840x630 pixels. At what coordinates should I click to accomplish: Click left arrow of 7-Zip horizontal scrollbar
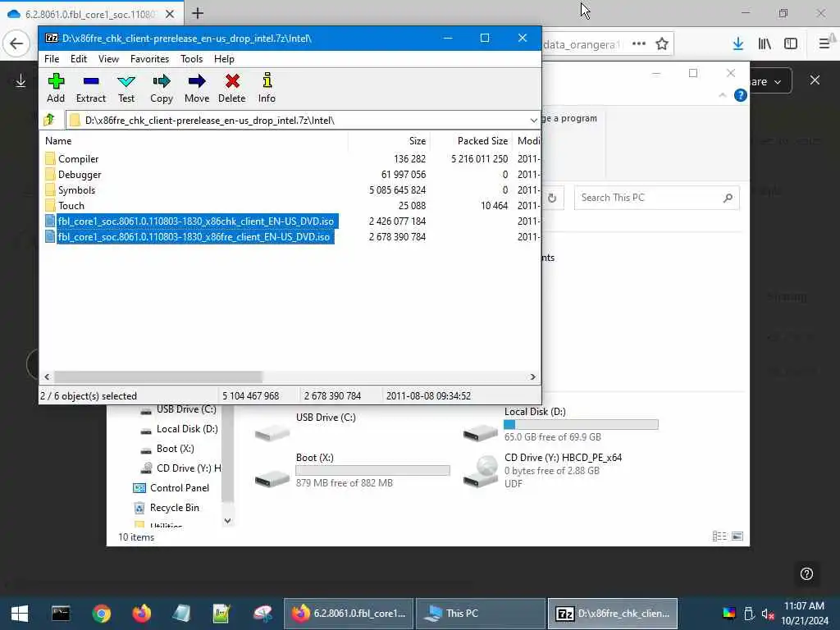pos(47,377)
